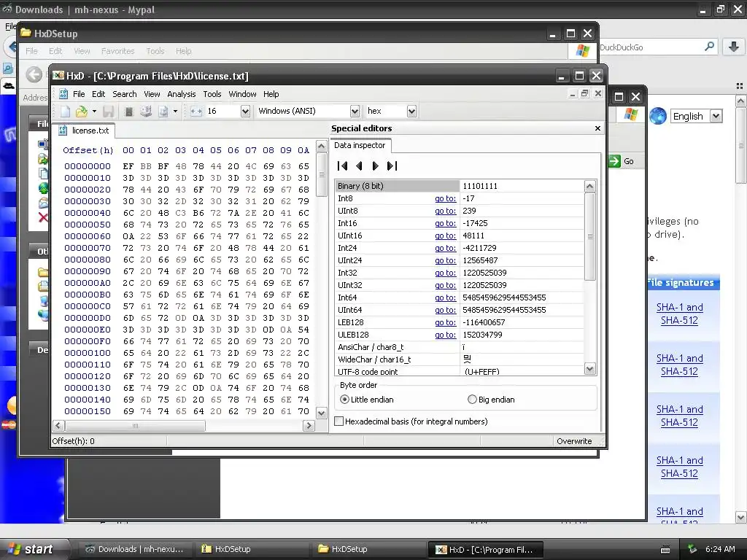Restore the inner license.txt document window
This screenshot has width=747, height=560.
click(585, 94)
